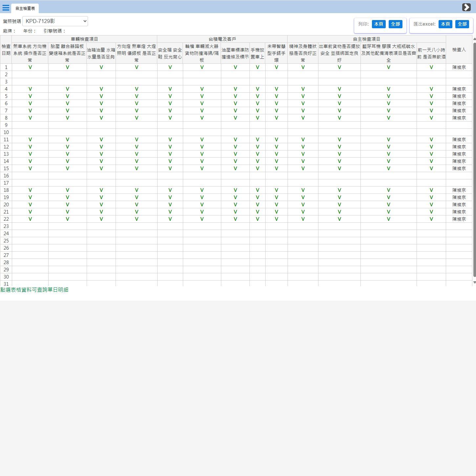Image resolution: width=476 pixels, height=476 pixels.
Task: Click the date cell for day 25
Action: (6, 241)
